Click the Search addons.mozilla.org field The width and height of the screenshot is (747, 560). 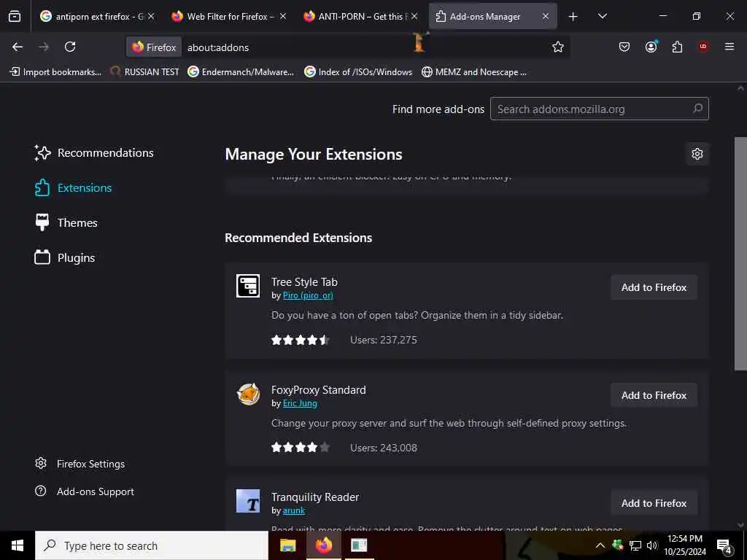(x=600, y=109)
